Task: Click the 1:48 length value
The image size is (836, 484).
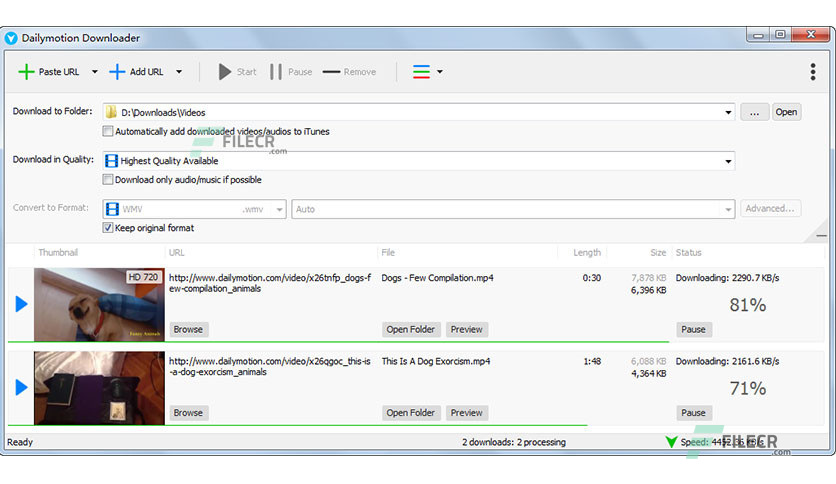Action: pos(592,361)
